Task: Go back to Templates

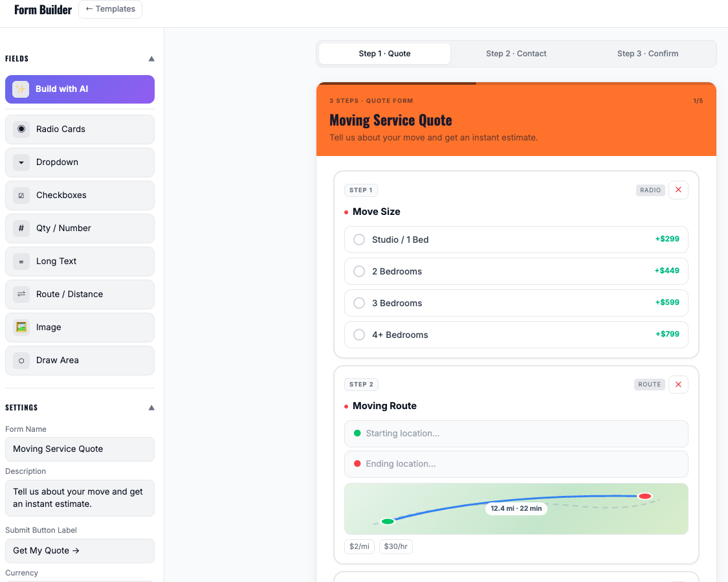Action: click(110, 9)
